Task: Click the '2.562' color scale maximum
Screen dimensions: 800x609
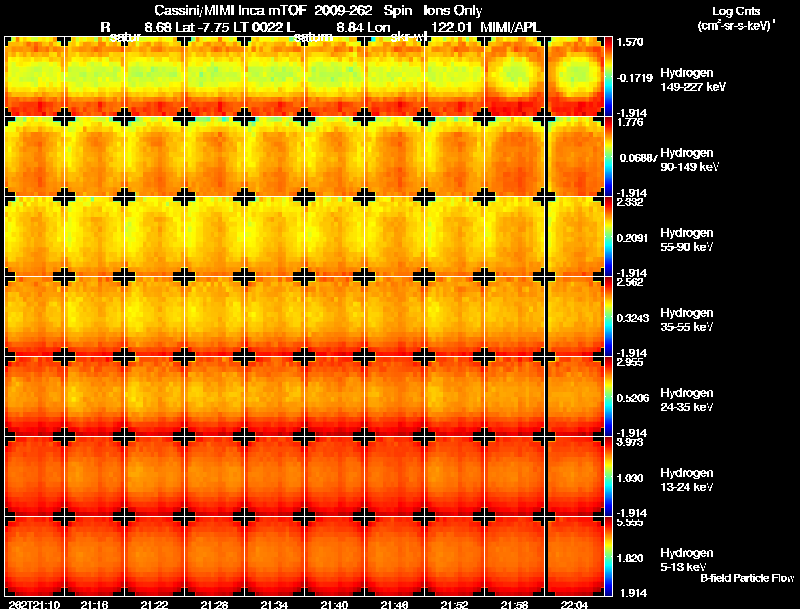Action: [630, 282]
